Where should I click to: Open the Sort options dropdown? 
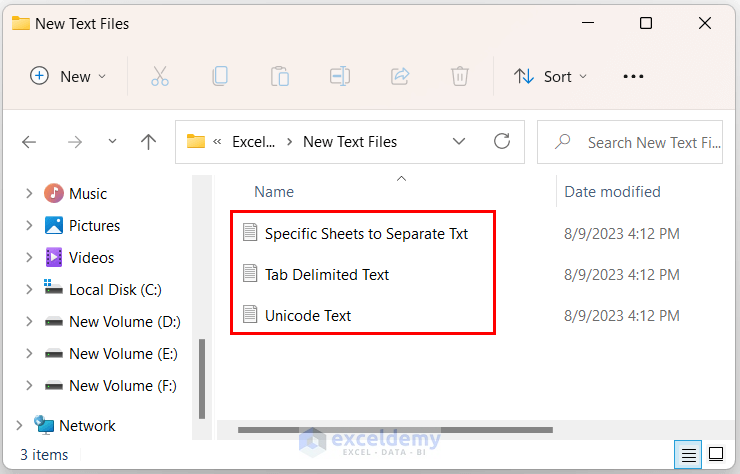tap(550, 76)
